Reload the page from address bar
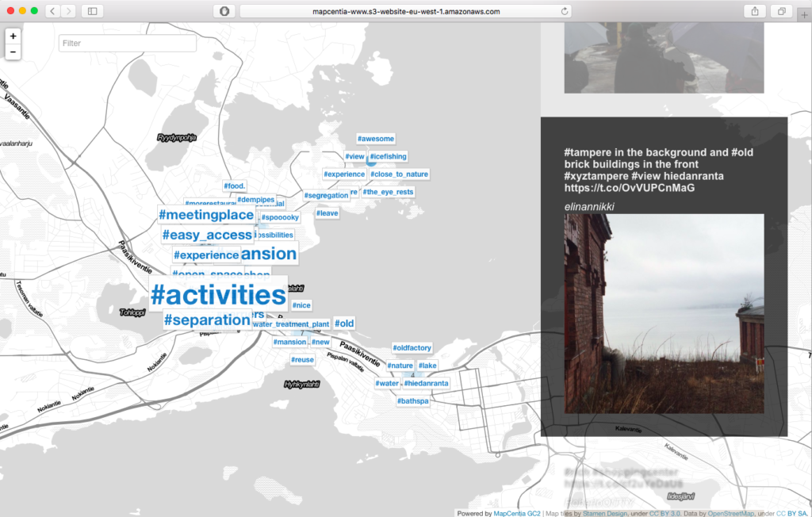 (x=565, y=11)
